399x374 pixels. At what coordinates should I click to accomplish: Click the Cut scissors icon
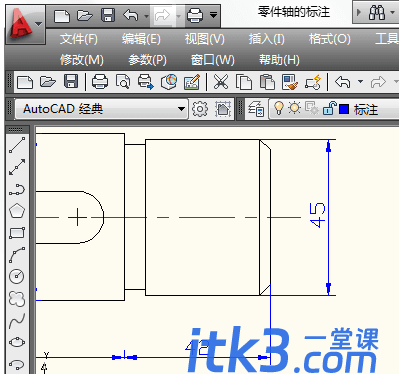[221, 82]
